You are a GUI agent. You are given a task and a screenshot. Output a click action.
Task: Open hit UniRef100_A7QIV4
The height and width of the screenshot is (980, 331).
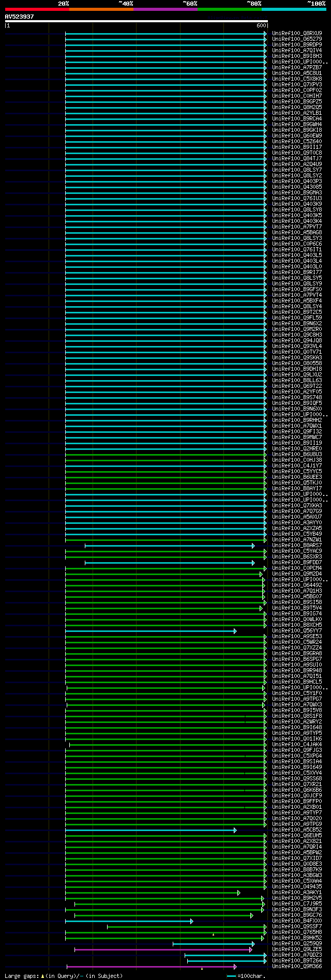(x=297, y=50)
